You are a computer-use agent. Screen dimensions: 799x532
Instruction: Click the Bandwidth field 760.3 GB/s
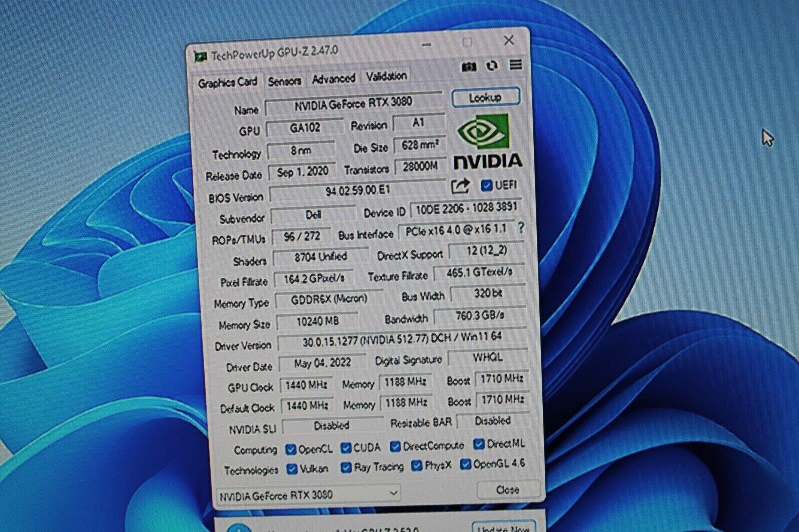click(x=480, y=316)
